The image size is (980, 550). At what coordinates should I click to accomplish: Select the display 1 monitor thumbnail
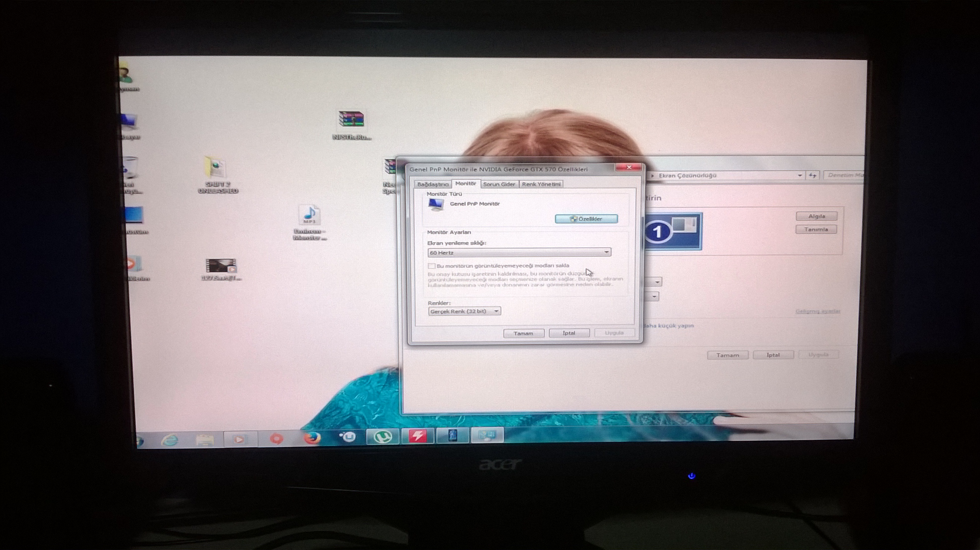pyautogui.click(x=674, y=231)
